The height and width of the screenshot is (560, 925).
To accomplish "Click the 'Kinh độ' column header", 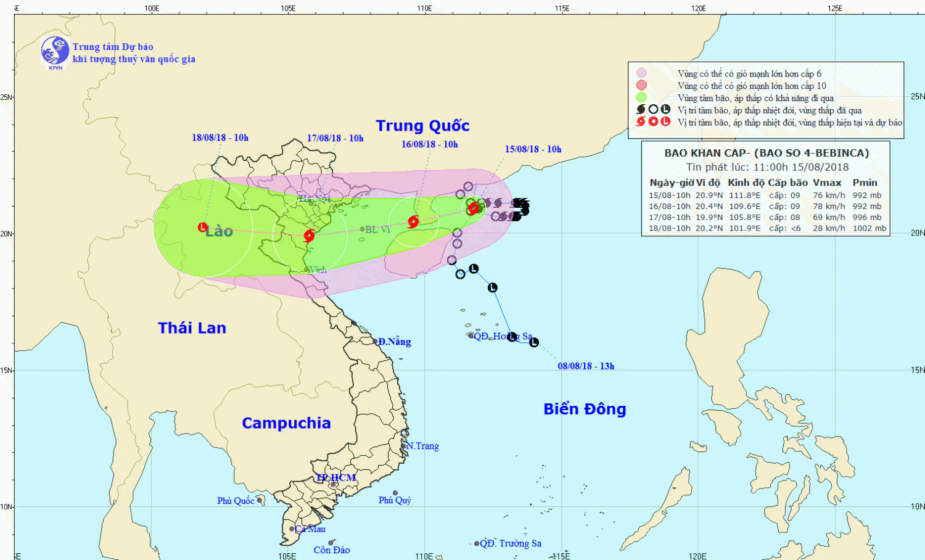I will [x=746, y=183].
